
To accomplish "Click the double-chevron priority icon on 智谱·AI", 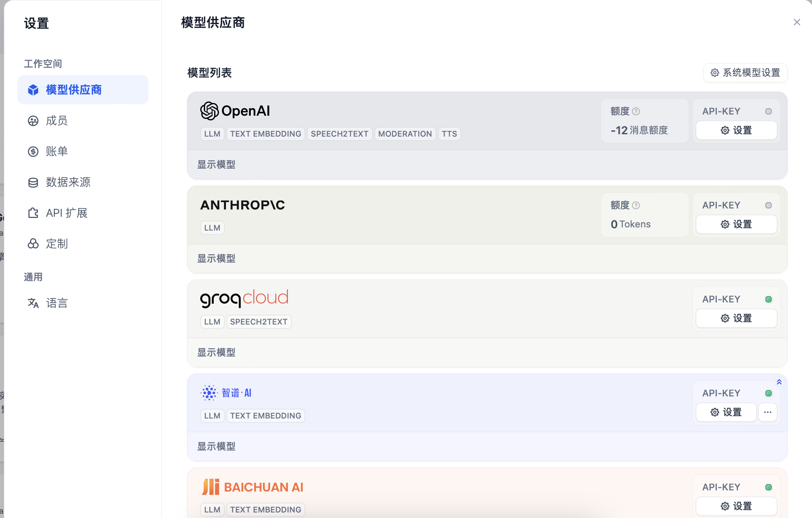I will [779, 382].
